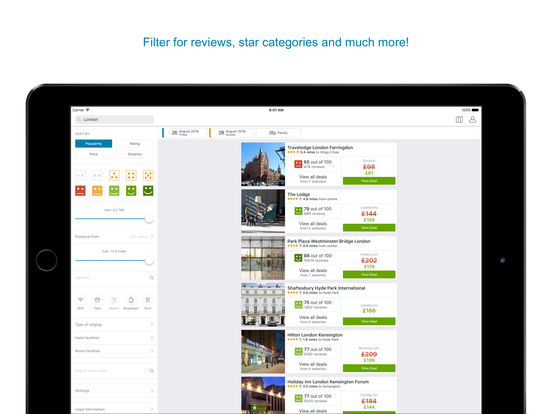
Task: Open the Legal information row
Action: click(114, 409)
